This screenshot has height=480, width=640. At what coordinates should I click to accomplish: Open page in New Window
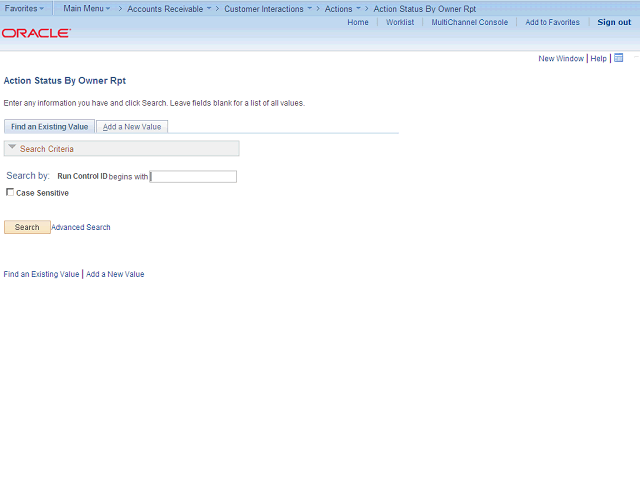coord(561,58)
